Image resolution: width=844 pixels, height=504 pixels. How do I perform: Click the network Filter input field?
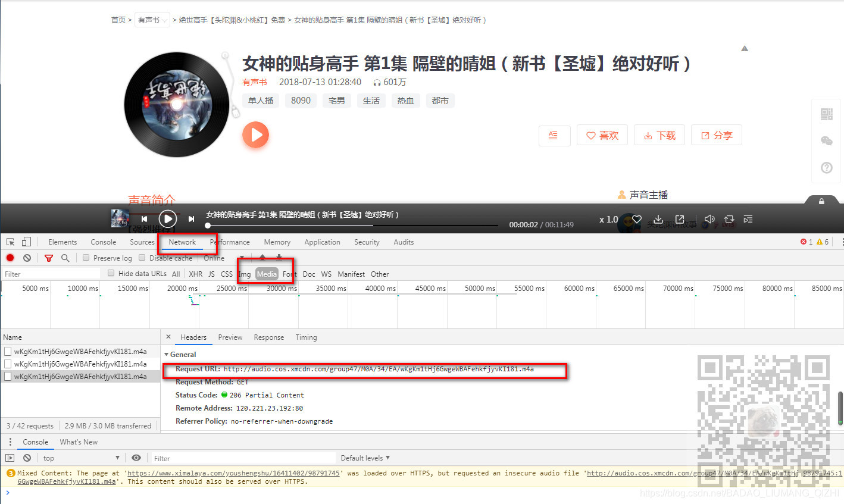tap(51, 274)
